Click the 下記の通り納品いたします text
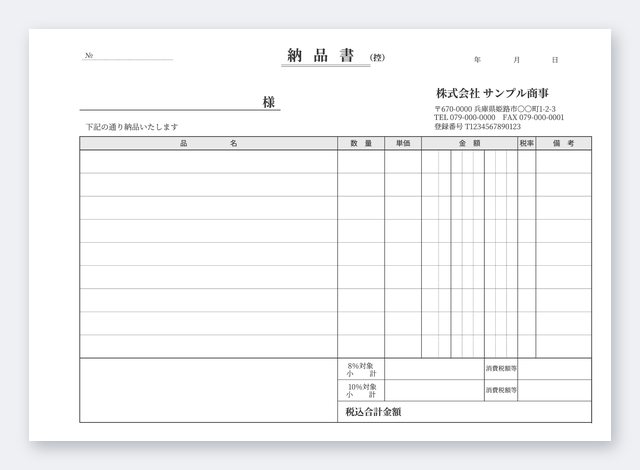 click(x=132, y=127)
